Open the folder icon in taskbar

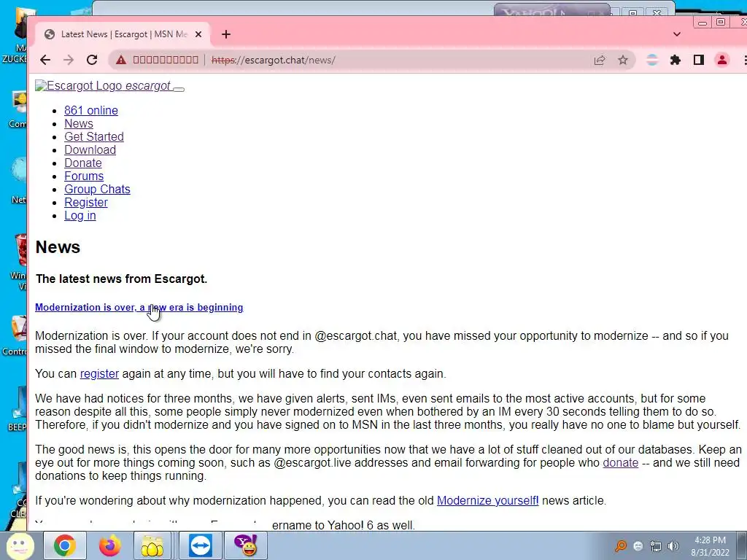click(152, 545)
